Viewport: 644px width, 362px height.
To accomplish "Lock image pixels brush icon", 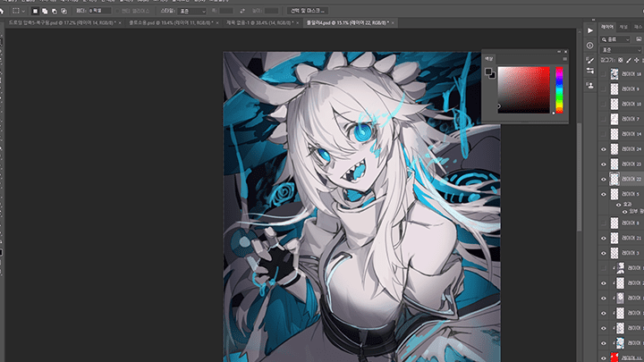I will click(x=629, y=61).
